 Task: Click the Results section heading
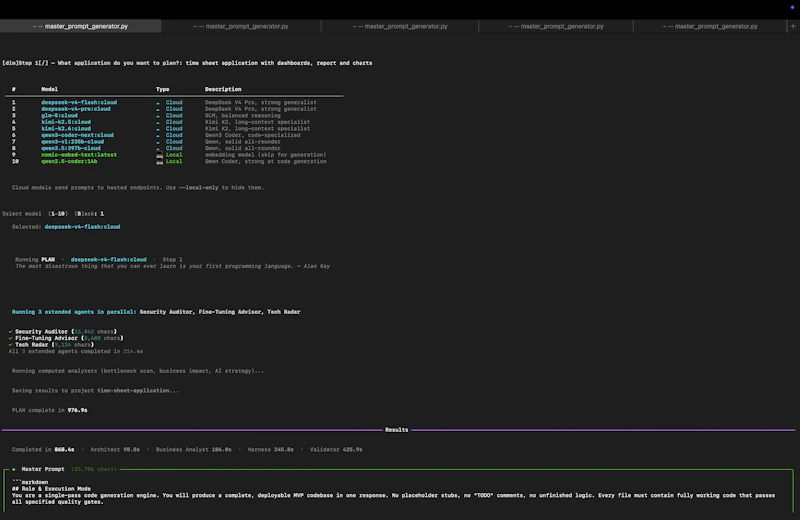[x=396, y=430]
